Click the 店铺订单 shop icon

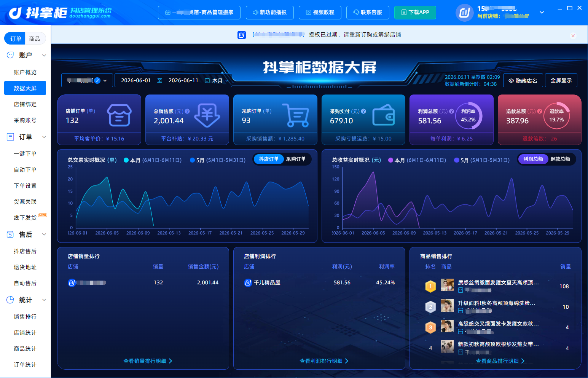119,115
